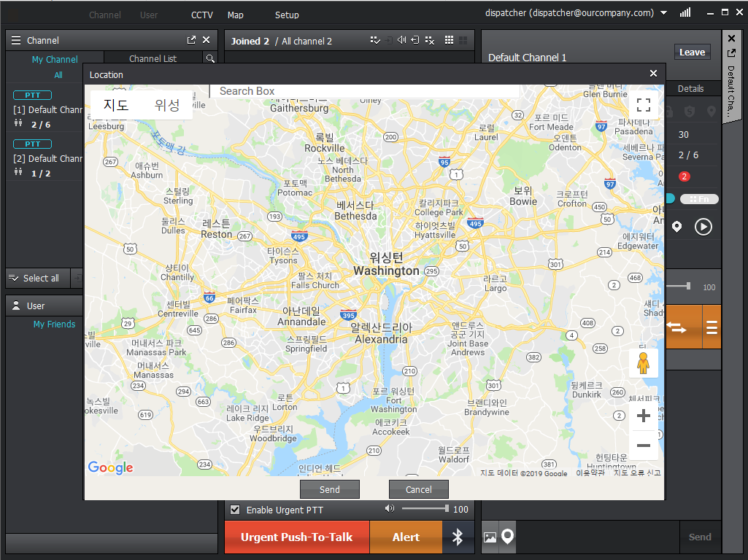Open the dispatcher account dropdown
This screenshot has width=748, height=560.
click(x=663, y=13)
